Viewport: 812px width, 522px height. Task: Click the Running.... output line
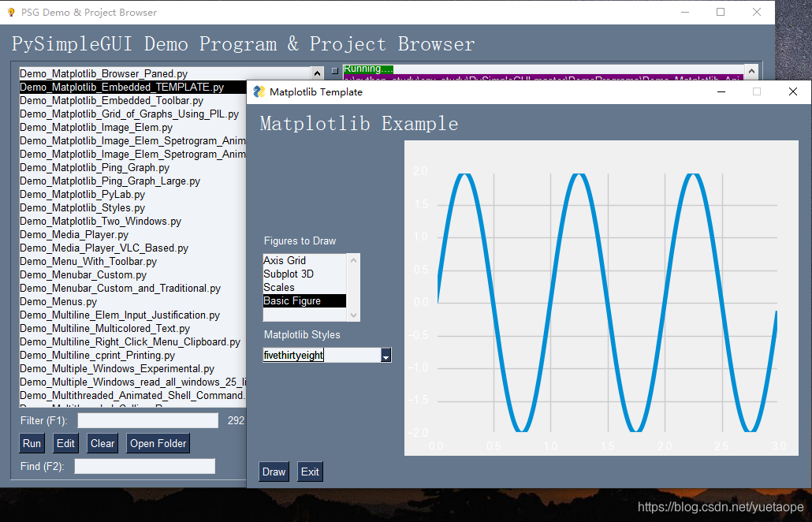pos(368,69)
